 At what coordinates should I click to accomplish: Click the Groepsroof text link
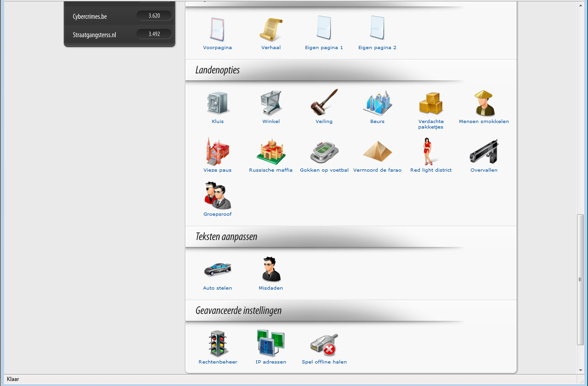coord(217,214)
